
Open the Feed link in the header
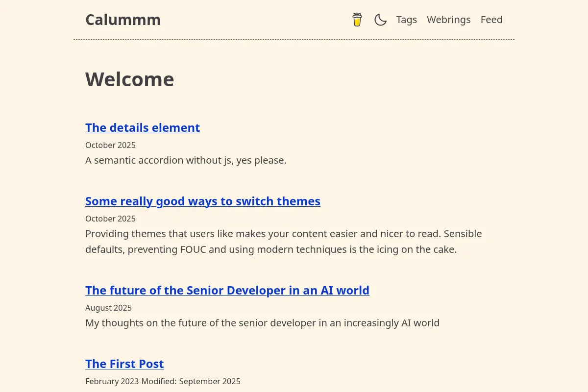[491, 20]
